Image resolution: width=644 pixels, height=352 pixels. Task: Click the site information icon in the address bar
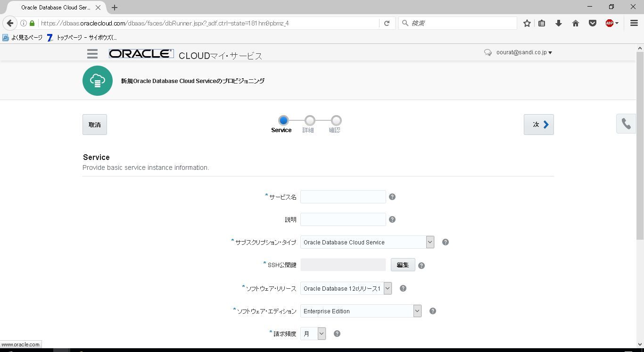click(24, 23)
